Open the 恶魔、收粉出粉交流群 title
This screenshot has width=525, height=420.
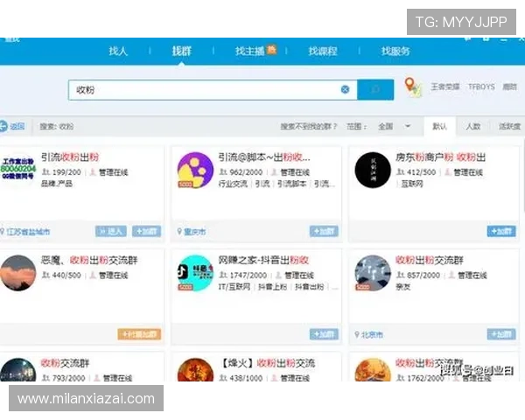click(x=89, y=260)
